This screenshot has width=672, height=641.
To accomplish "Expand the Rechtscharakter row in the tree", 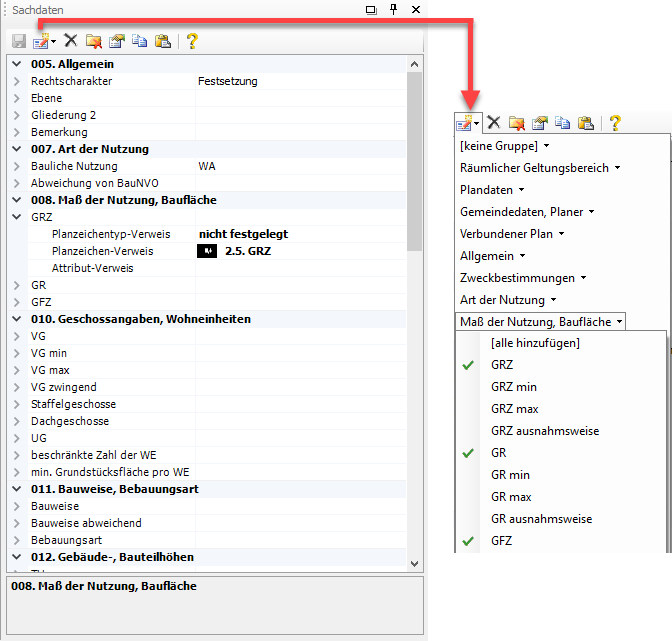I will click(17, 81).
